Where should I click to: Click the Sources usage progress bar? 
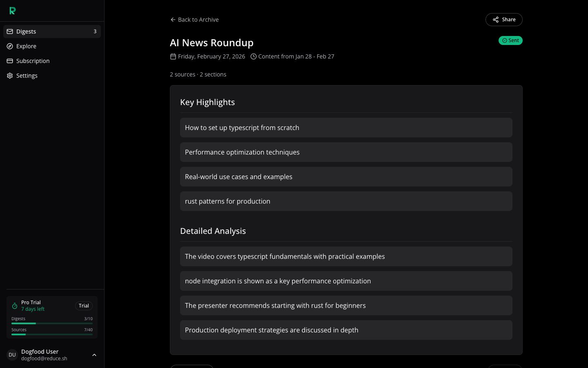point(52,334)
